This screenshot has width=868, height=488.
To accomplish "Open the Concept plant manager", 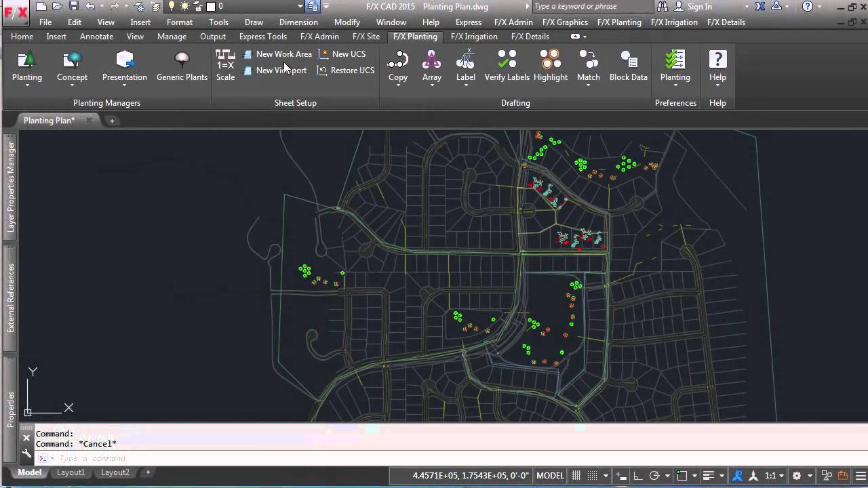I will pyautogui.click(x=72, y=67).
